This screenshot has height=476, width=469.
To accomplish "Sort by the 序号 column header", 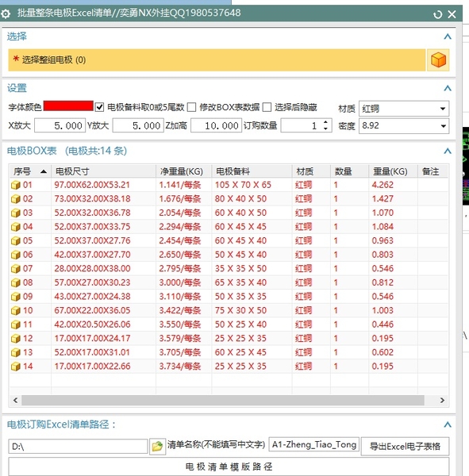I will pyautogui.click(x=30, y=171).
